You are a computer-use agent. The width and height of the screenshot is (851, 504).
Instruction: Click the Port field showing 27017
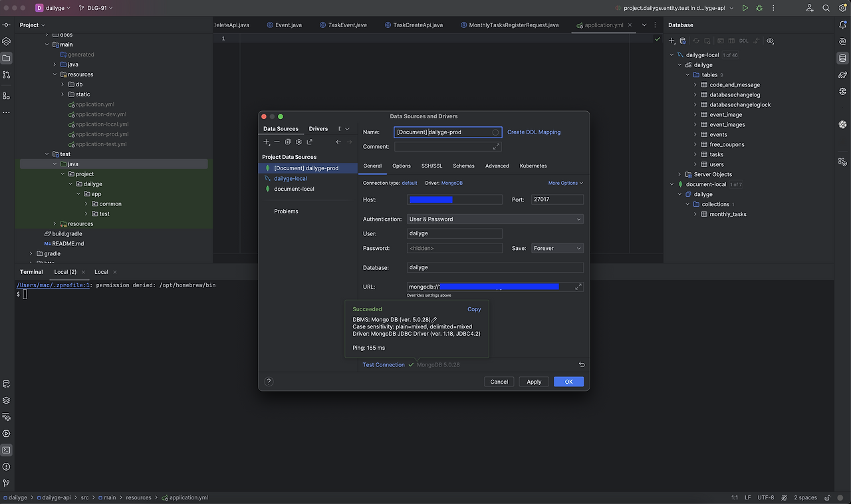[557, 199]
